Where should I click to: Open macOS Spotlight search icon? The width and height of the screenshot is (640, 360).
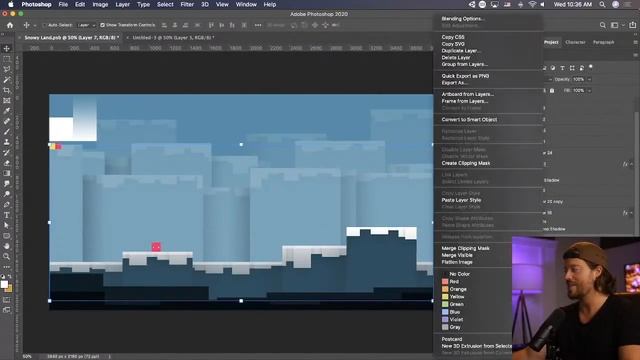[602, 4]
